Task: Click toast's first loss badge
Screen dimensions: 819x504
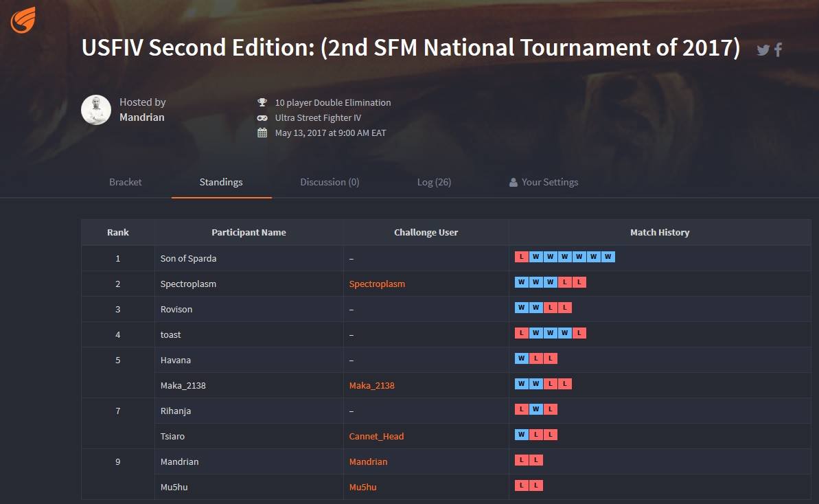Action: tap(521, 333)
